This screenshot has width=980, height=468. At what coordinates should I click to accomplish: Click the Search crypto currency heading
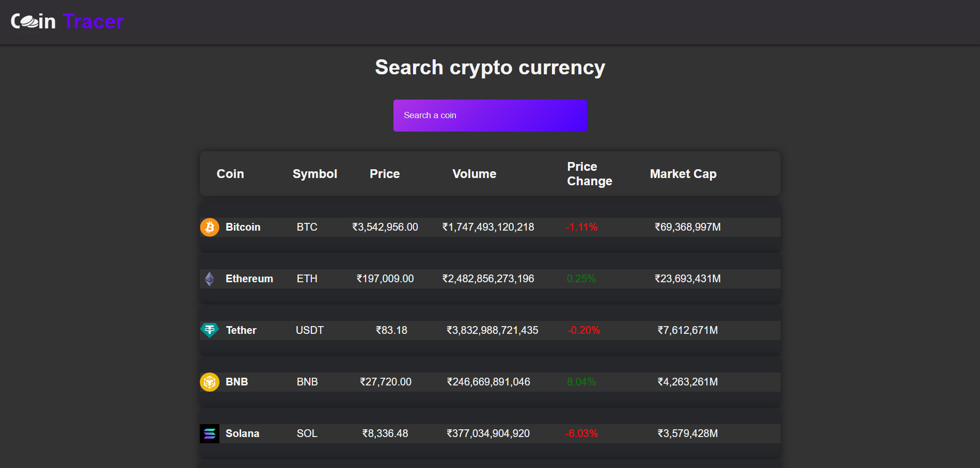click(490, 68)
